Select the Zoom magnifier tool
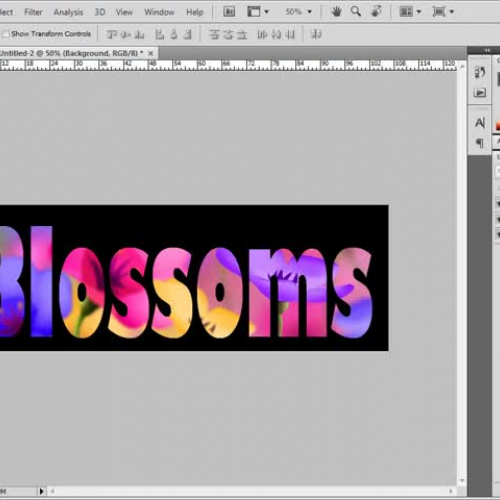The width and height of the screenshot is (500, 500). [356, 12]
